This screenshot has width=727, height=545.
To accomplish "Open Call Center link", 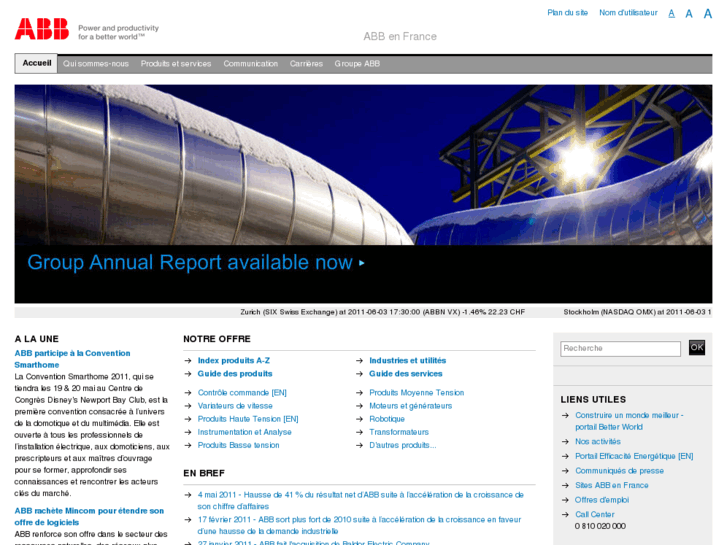I will pos(594,514).
